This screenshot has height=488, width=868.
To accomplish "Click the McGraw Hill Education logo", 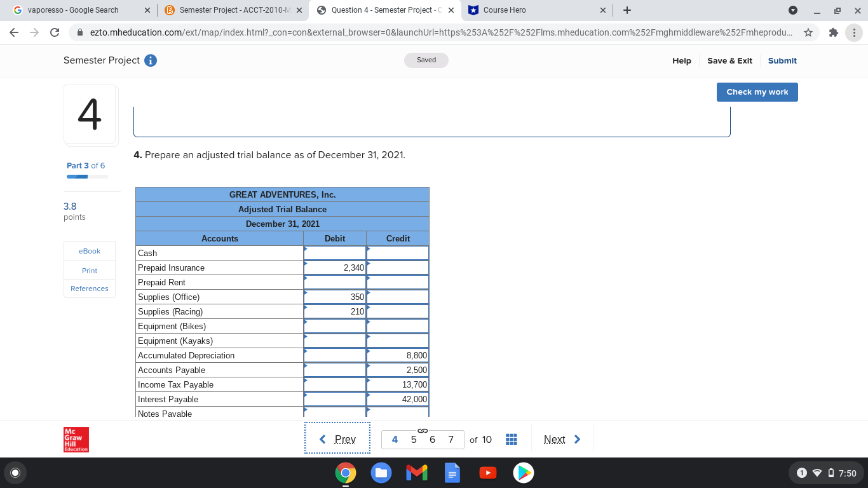I will coord(76,440).
